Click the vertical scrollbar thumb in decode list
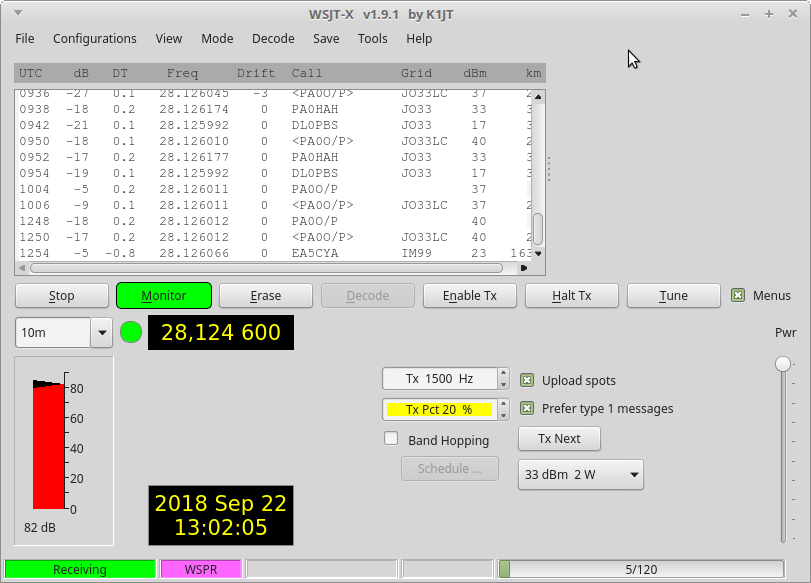Image resolution: width=811 pixels, height=583 pixels. pos(538,229)
